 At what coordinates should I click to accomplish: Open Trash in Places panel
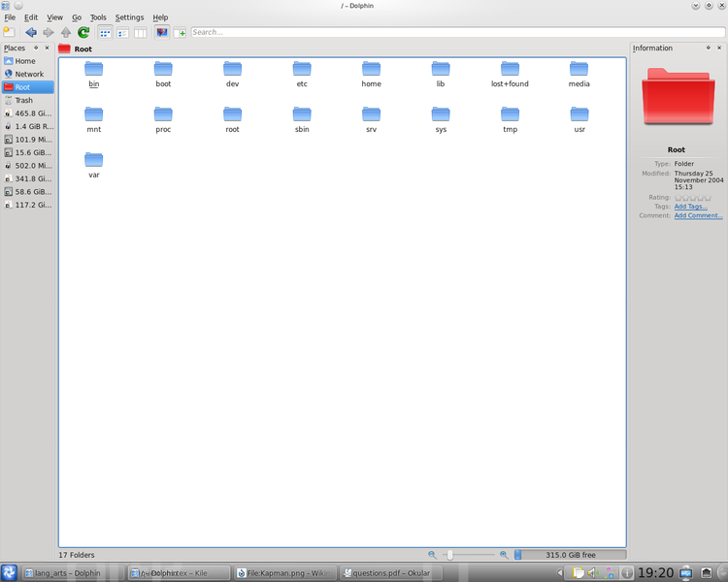(23, 100)
